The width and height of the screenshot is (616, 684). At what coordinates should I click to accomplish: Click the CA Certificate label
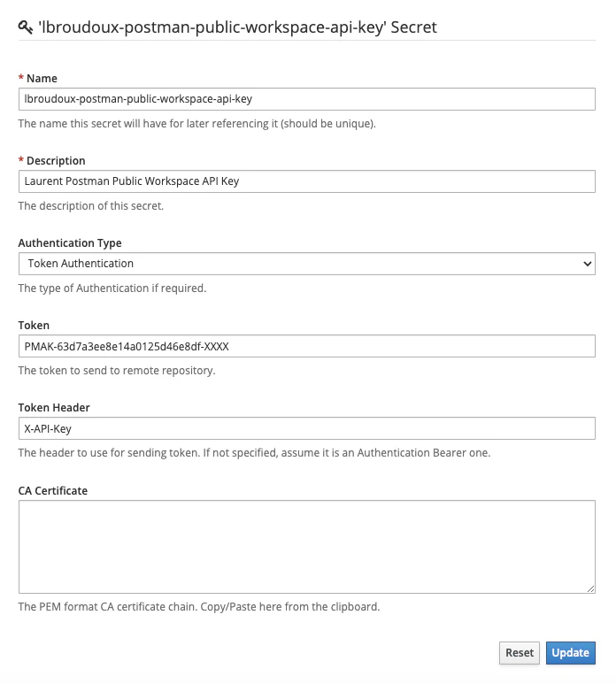52,489
